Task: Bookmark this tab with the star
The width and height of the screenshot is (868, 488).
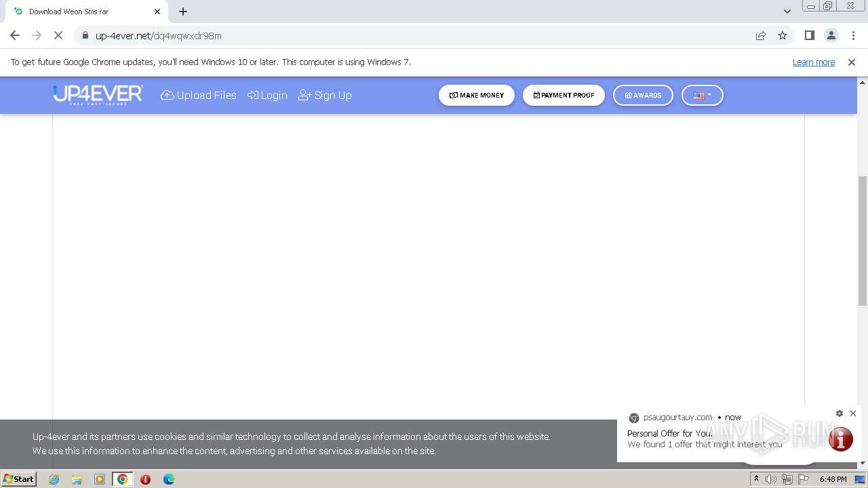Action: [783, 35]
